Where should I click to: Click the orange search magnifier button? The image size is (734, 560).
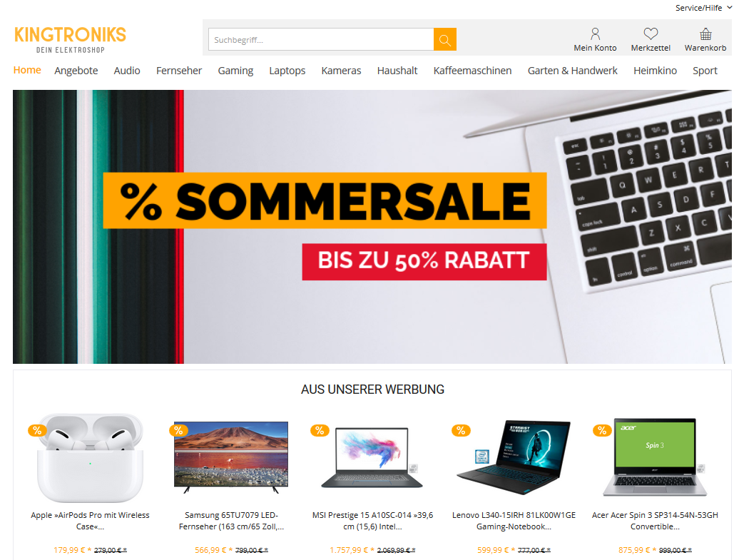[444, 39]
